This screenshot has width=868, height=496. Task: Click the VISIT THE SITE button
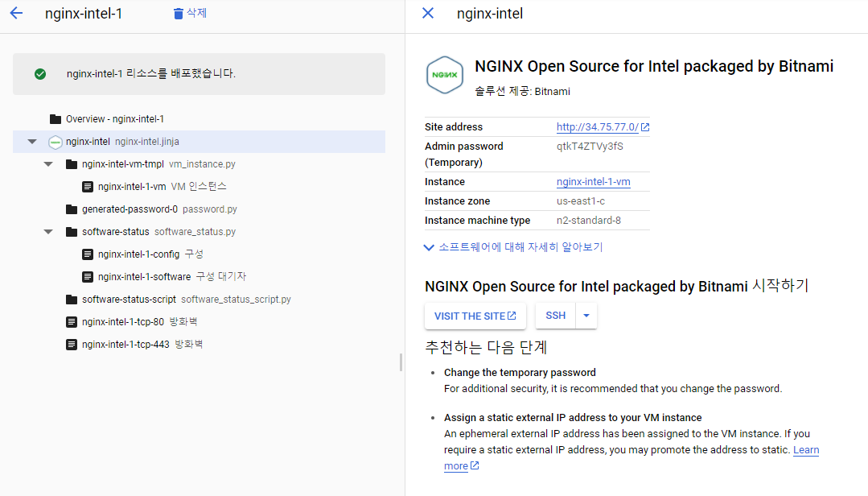pyautogui.click(x=475, y=316)
